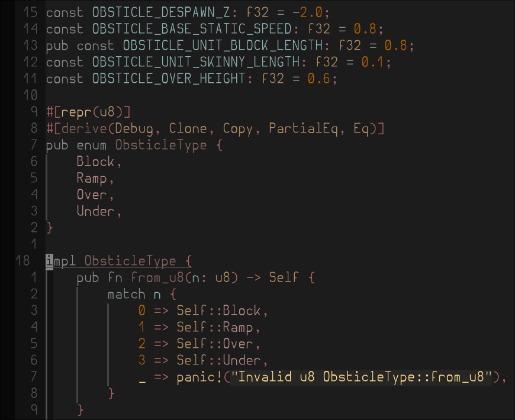Select the Ramp variant in the enum body
The width and height of the screenshot is (515, 420).
click(x=92, y=178)
